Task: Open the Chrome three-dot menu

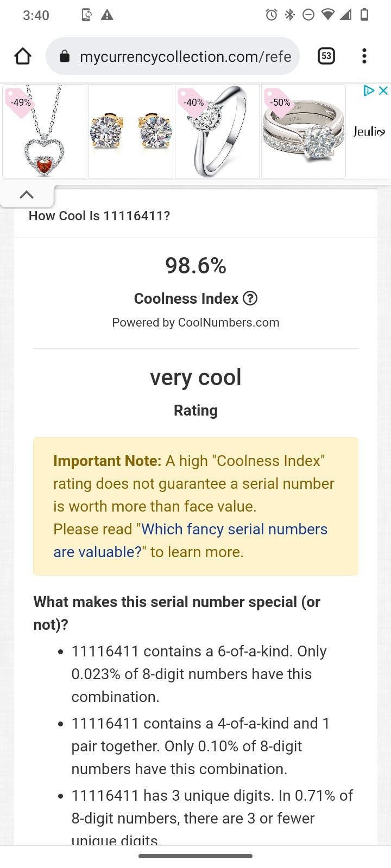Action: tap(364, 56)
